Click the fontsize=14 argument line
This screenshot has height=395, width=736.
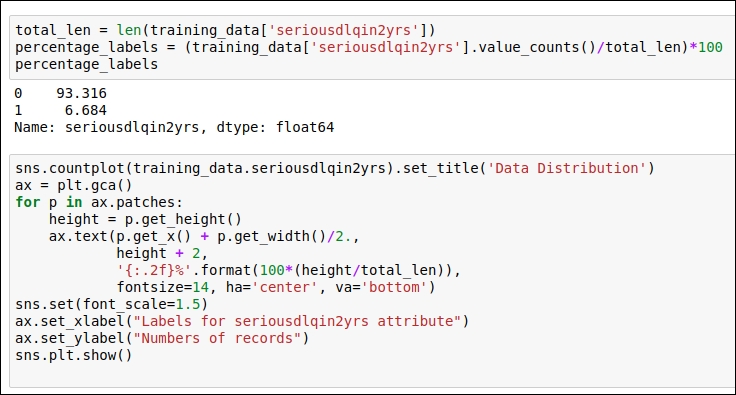tap(276, 287)
